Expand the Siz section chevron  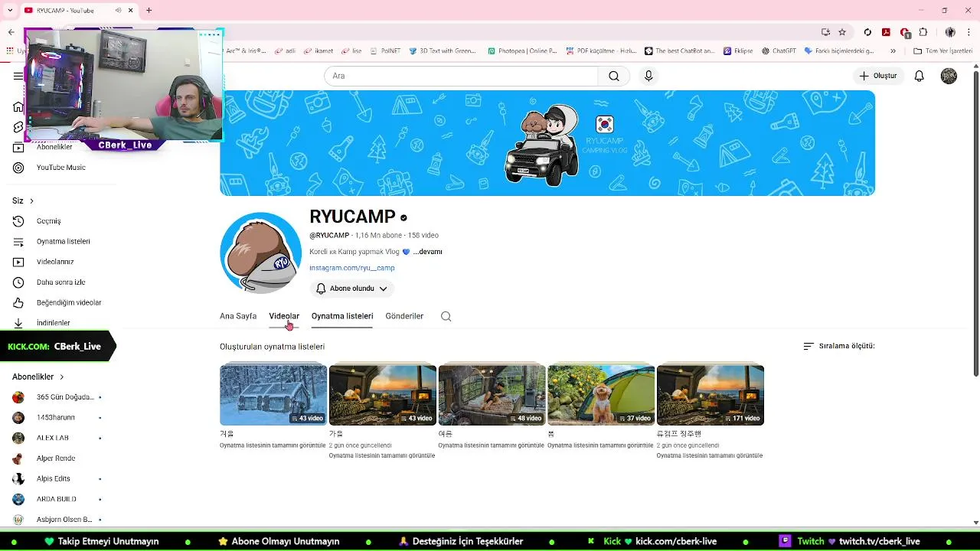point(31,201)
